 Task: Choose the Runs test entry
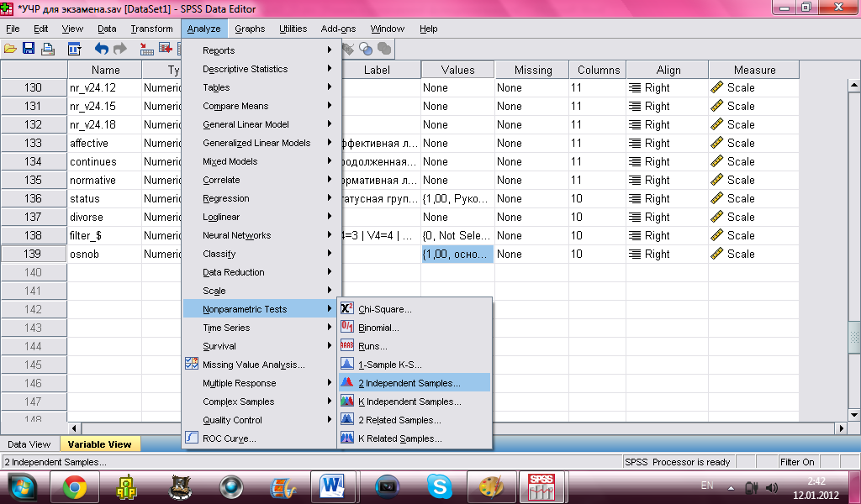[415, 346]
